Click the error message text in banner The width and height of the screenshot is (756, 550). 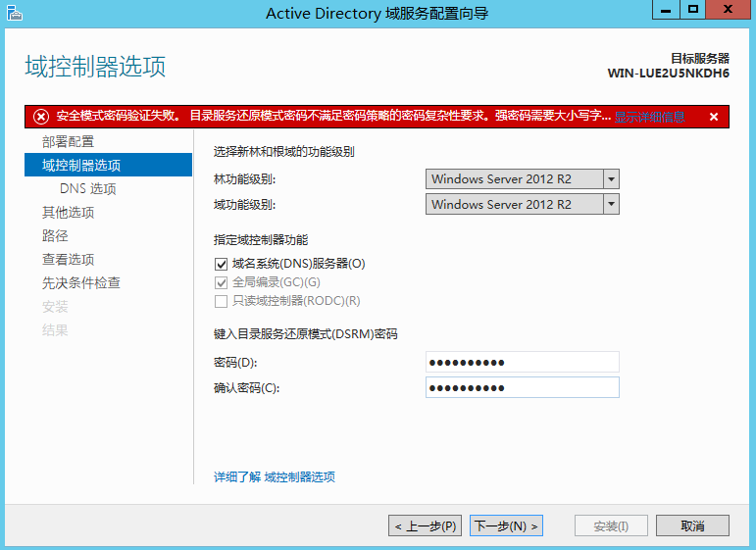point(333,116)
